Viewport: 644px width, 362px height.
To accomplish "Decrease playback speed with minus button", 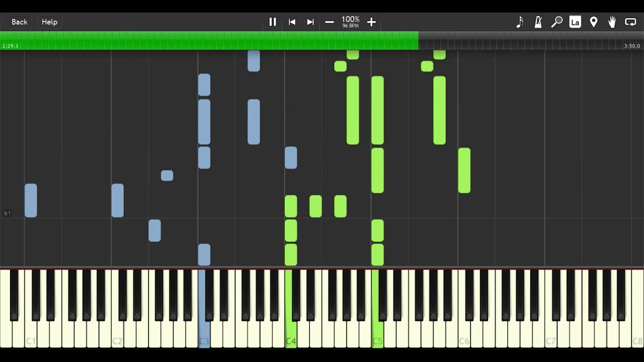I will point(330,22).
